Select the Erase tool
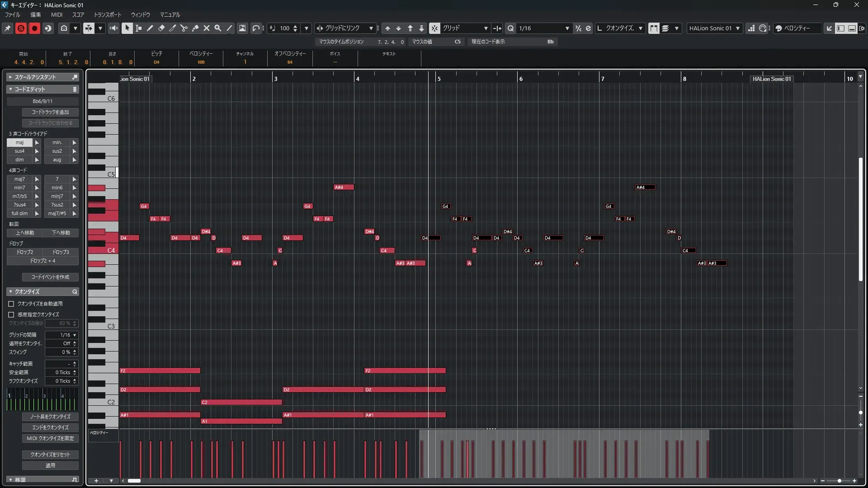The image size is (868, 488). coord(161,28)
